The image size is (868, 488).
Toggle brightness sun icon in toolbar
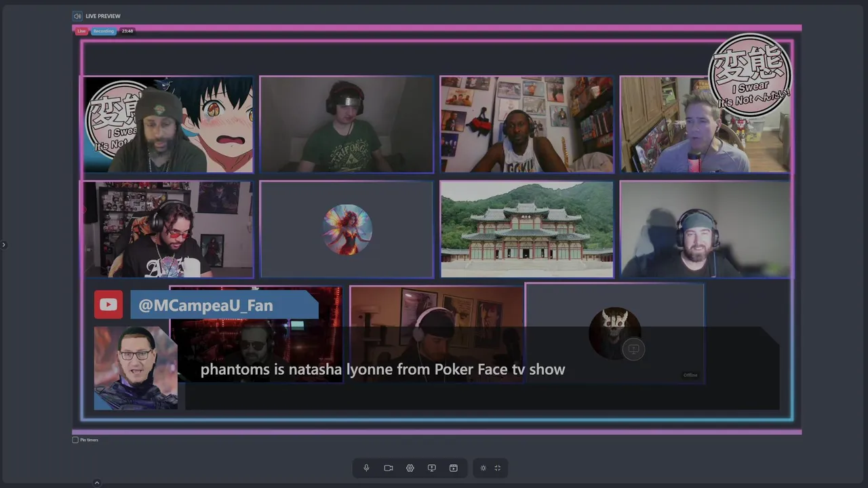tap(483, 468)
